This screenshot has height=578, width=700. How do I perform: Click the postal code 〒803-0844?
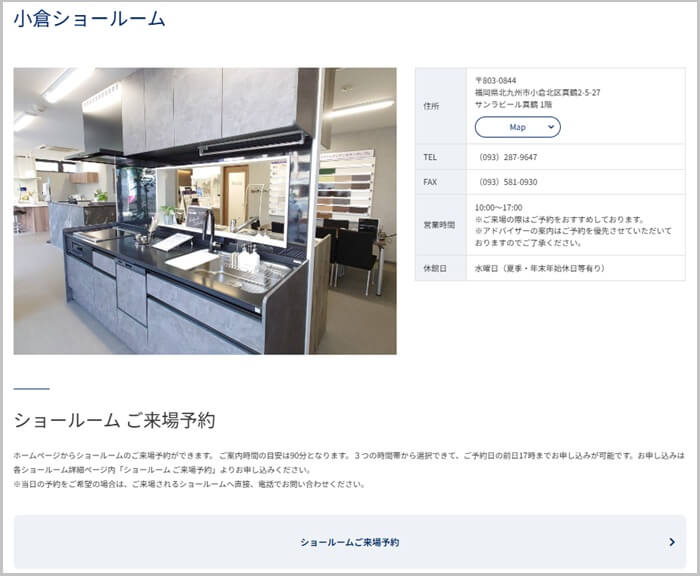click(496, 80)
